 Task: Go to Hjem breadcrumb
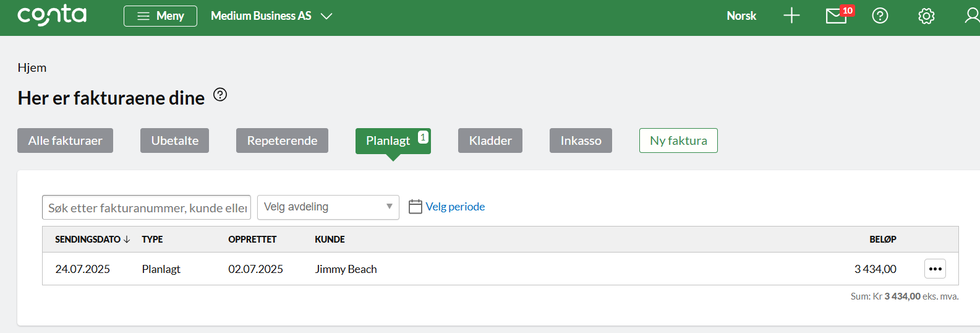[32, 67]
